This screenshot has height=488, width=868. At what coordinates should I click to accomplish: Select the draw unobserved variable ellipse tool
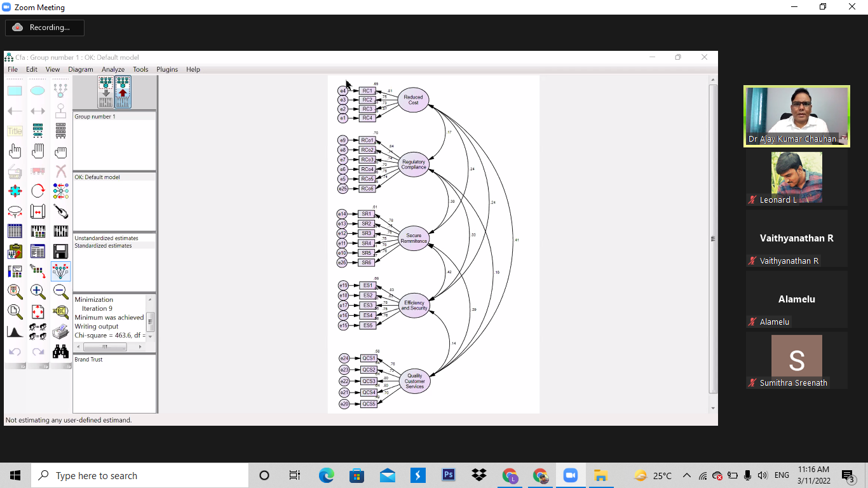(37, 91)
